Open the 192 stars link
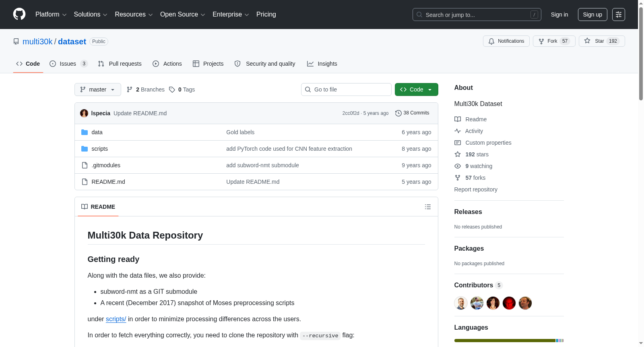The image size is (644, 347). point(477,154)
